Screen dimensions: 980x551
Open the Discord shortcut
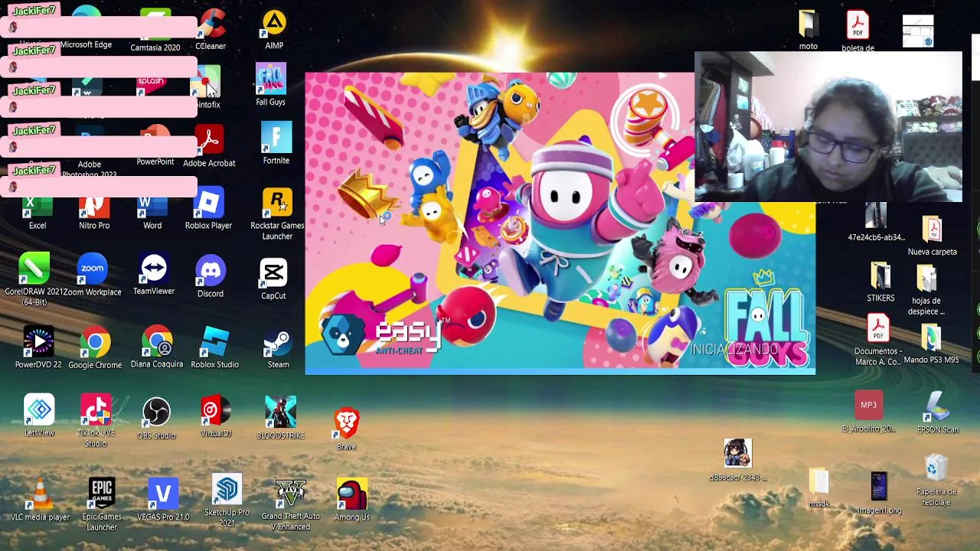click(x=211, y=277)
